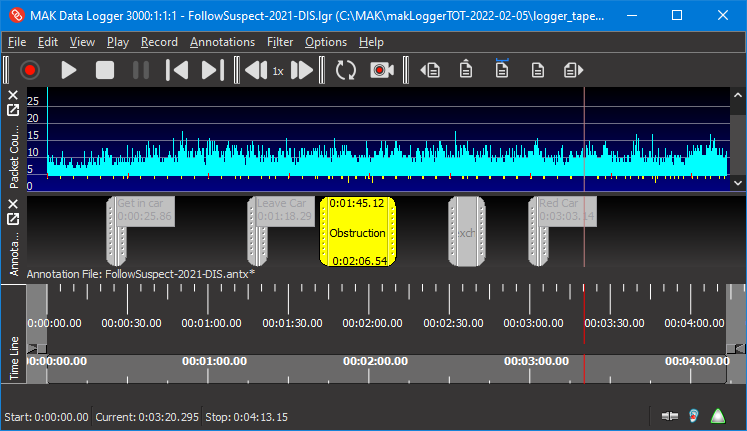Undock the Annotations panel
This screenshot has width=747, height=431.
pos(13,219)
